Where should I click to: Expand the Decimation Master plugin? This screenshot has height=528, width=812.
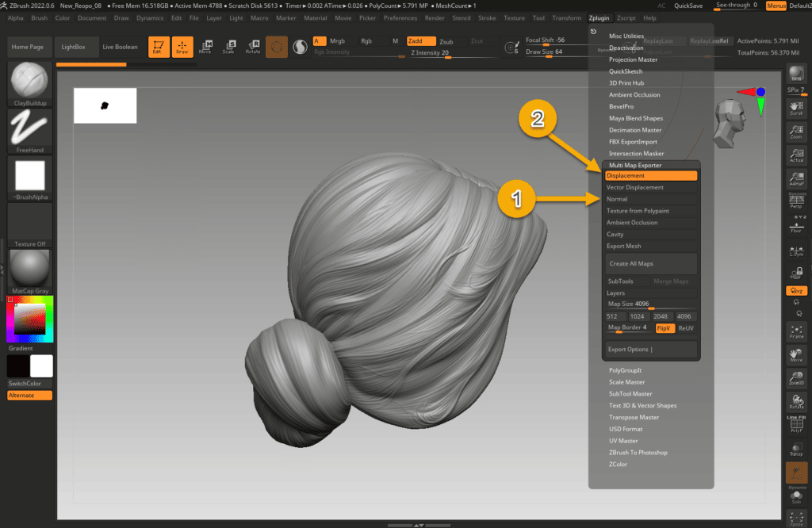click(635, 130)
